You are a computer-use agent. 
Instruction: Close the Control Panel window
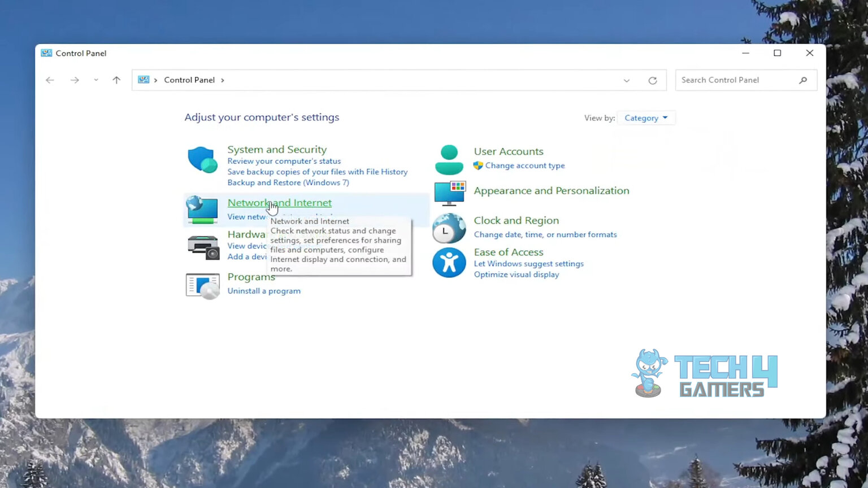[x=810, y=53]
